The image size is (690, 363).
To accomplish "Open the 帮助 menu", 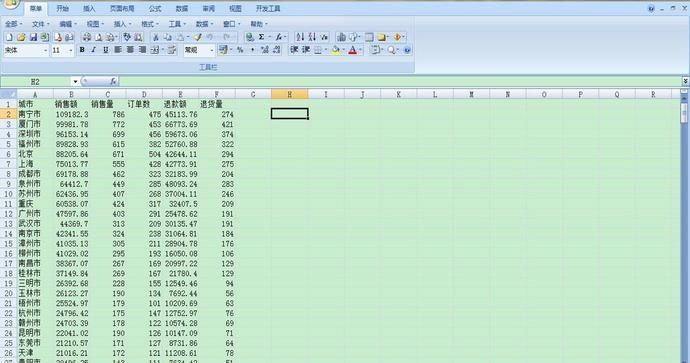I will click(259, 24).
